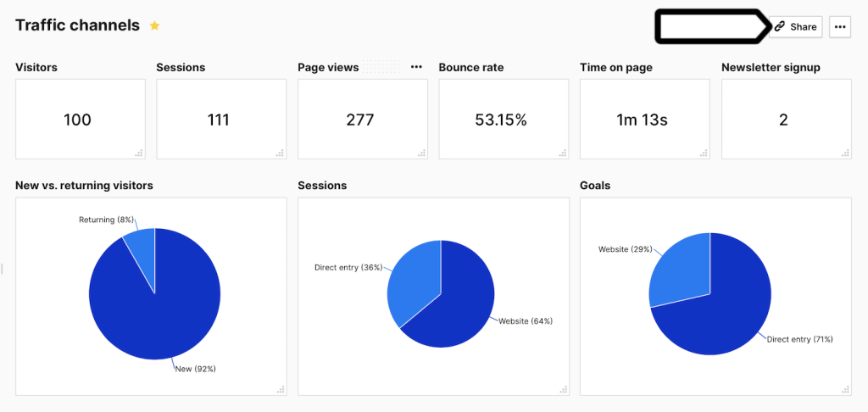This screenshot has height=412, width=868.
Task: Click the Newsletter signup value 2
Action: pyautogui.click(x=783, y=120)
